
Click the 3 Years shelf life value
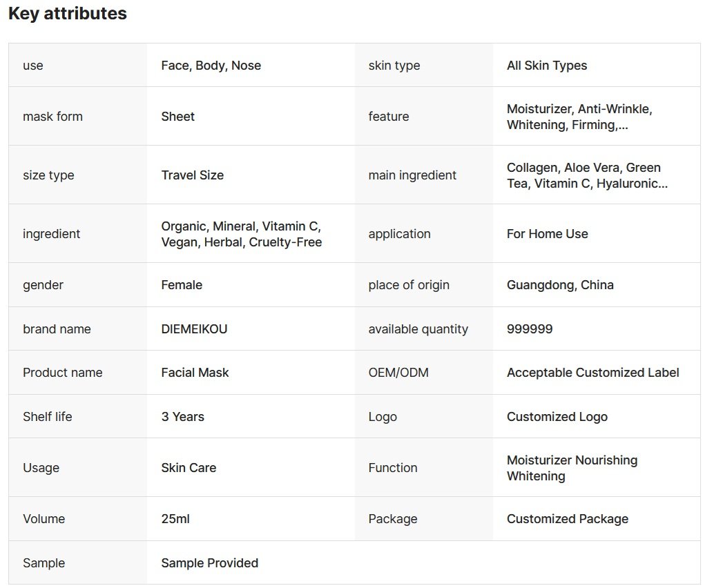click(182, 417)
